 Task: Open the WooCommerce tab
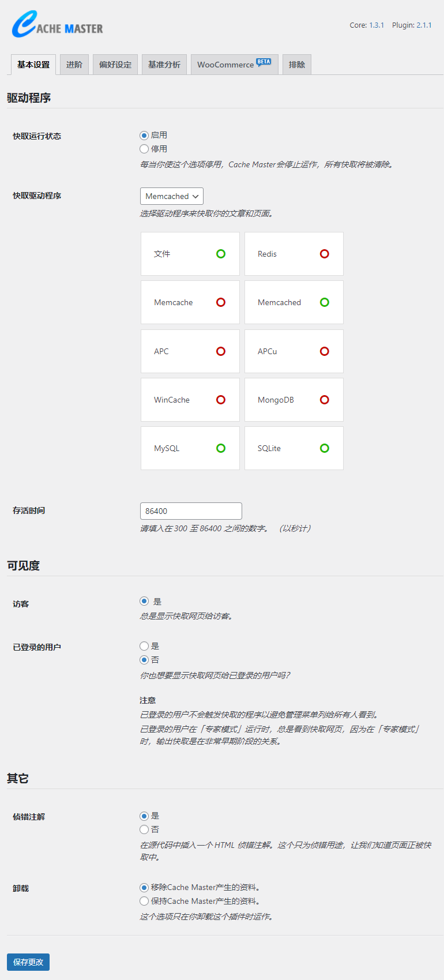tap(235, 65)
